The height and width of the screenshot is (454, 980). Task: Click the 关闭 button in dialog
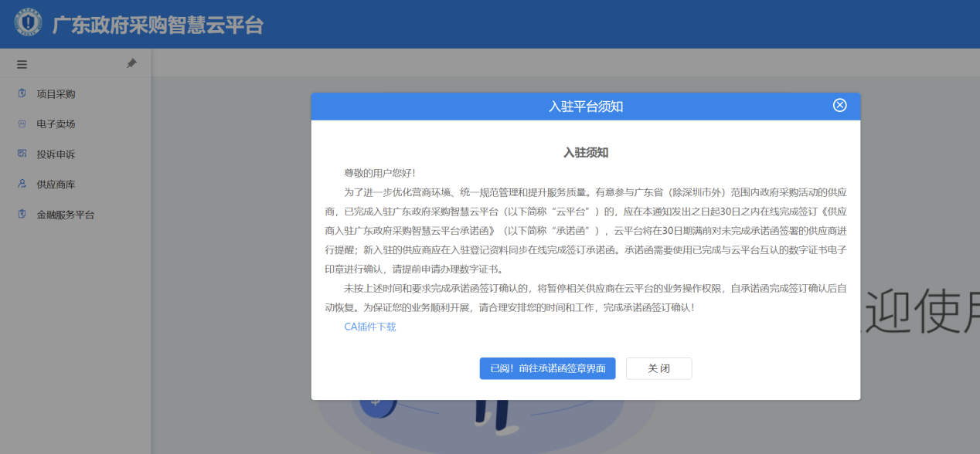click(x=658, y=368)
